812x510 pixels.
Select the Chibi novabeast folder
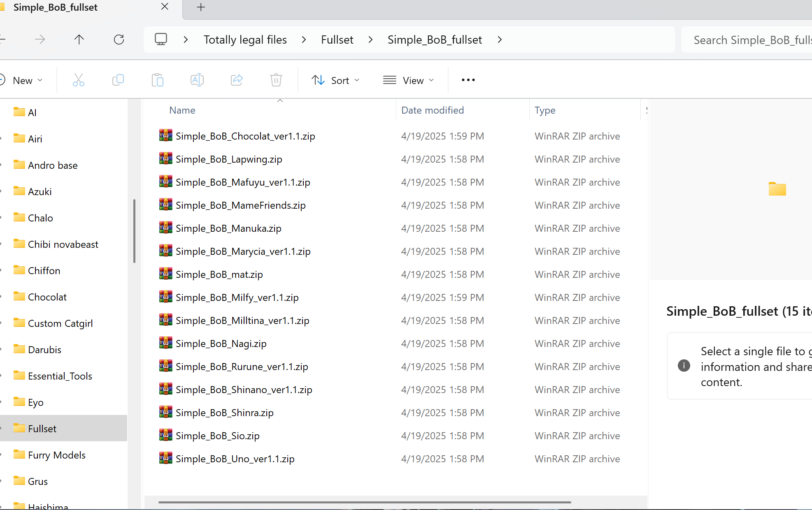64,244
